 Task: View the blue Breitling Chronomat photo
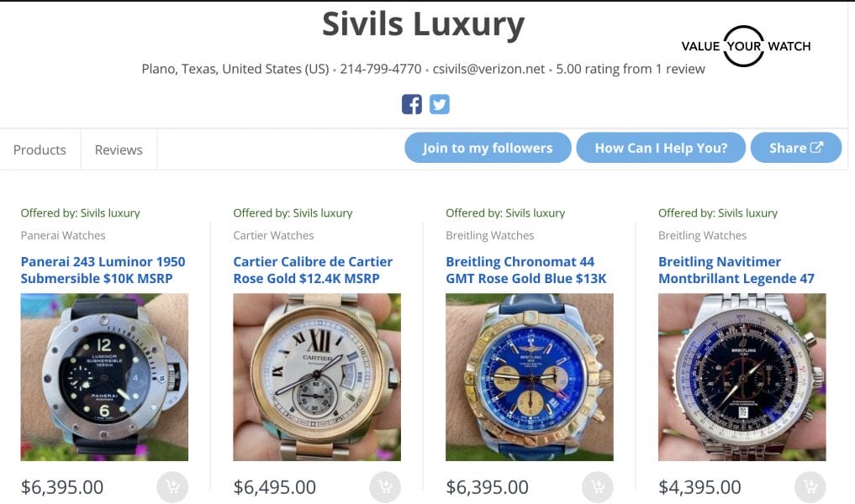[530, 377]
